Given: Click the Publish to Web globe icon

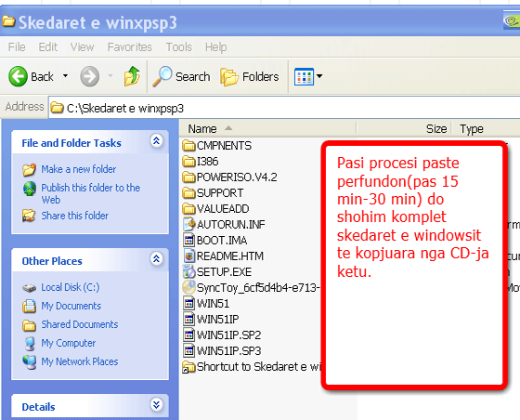Looking at the screenshot, I should 29,189.
